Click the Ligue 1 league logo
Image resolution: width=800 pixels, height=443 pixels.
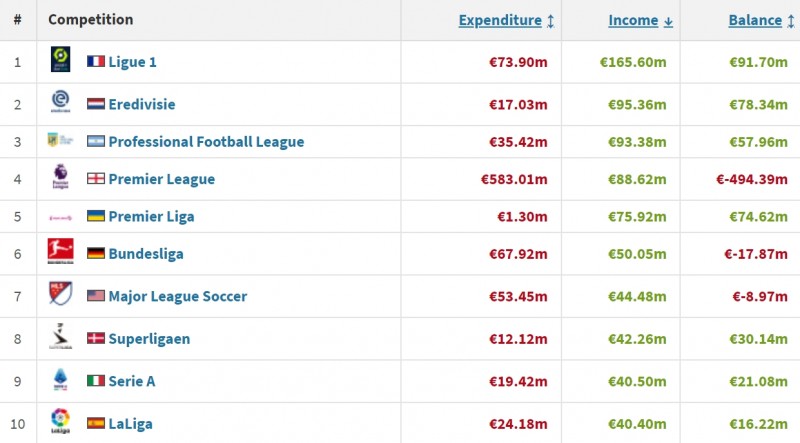[60, 61]
